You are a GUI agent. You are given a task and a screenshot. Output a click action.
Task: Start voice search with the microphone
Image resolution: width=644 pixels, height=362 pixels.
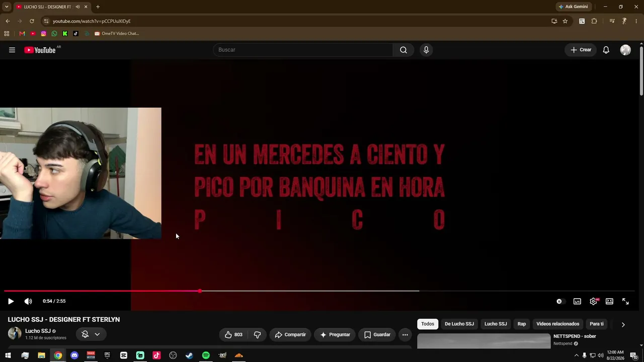click(x=426, y=50)
